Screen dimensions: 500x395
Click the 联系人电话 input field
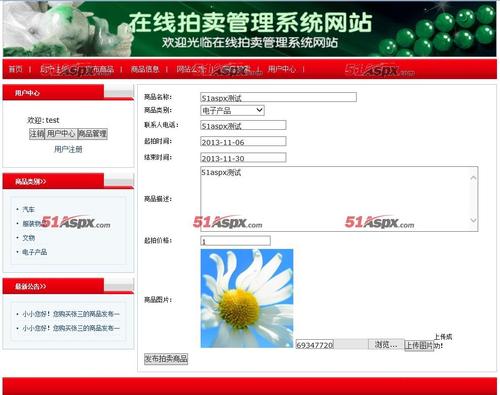243,125
